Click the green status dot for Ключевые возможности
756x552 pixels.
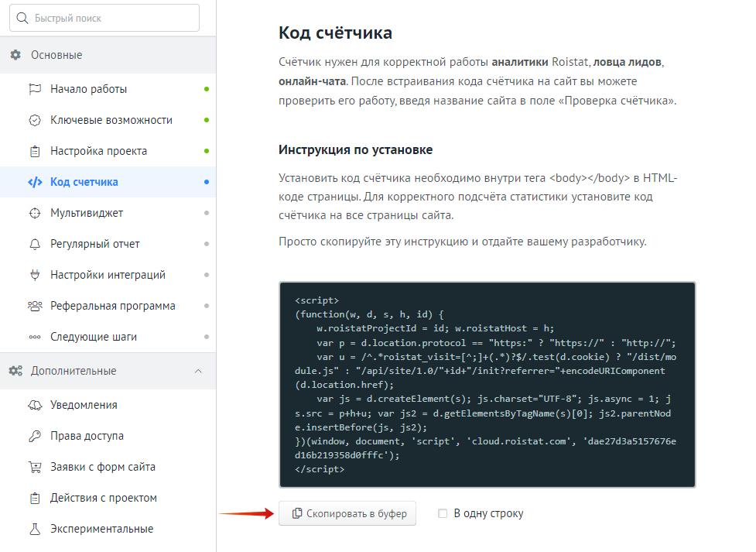[207, 120]
